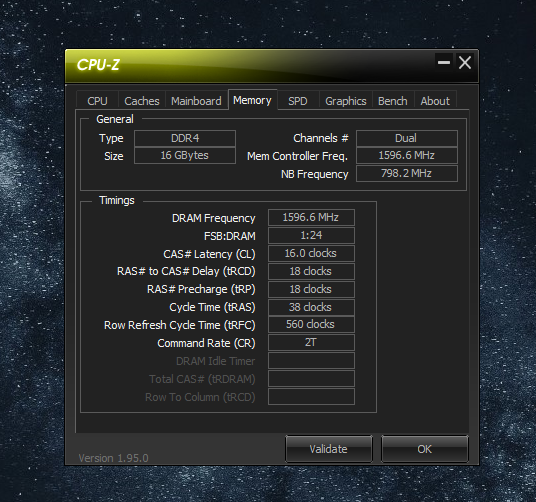The width and height of the screenshot is (536, 502).
Task: Click the 'CAS# Latency (CL)' label
Action: (x=209, y=254)
